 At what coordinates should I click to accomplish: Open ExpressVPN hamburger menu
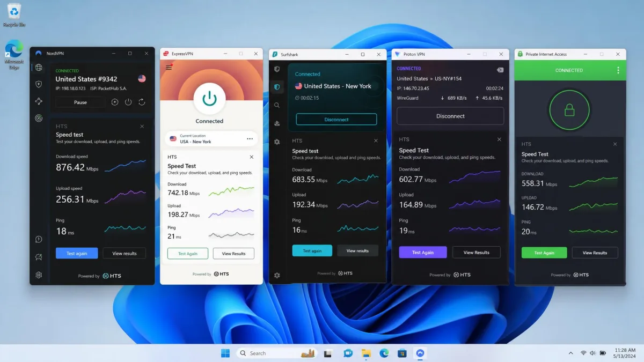point(169,67)
